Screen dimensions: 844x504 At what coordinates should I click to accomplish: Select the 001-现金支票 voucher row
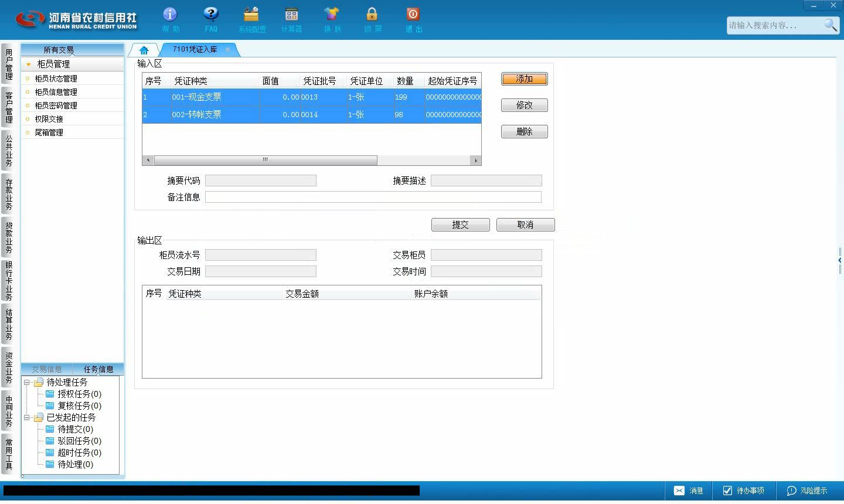[x=312, y=97]
